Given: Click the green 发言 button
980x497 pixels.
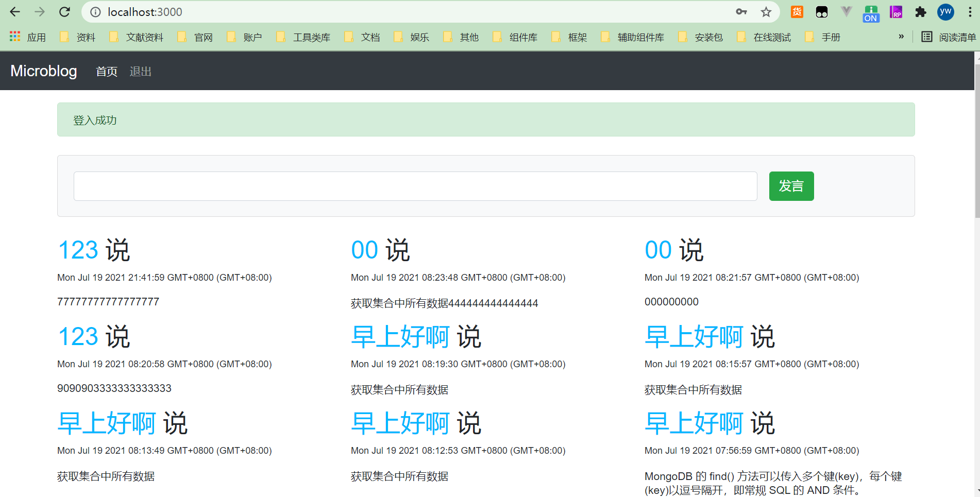Looking at the screenshot, I should 791,186.
